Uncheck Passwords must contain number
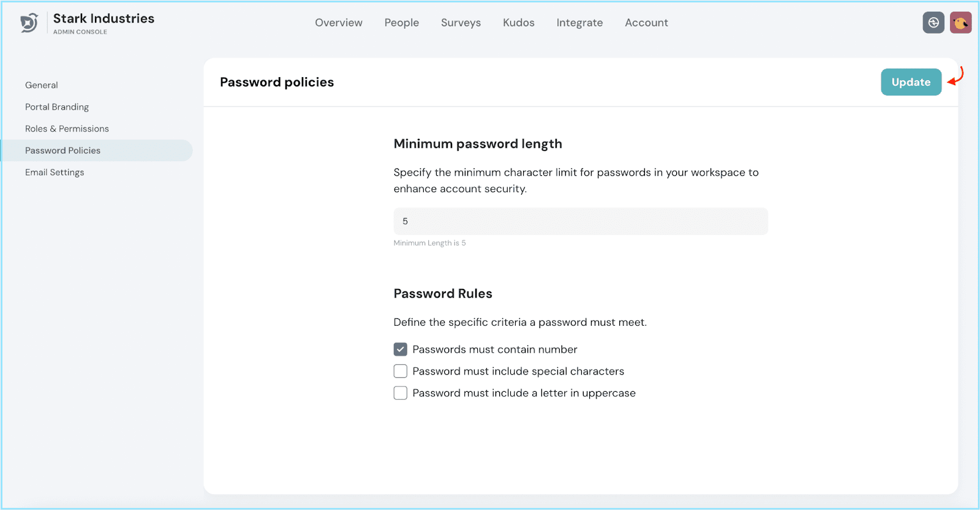The image size is (980, 510). coord(401,350)
